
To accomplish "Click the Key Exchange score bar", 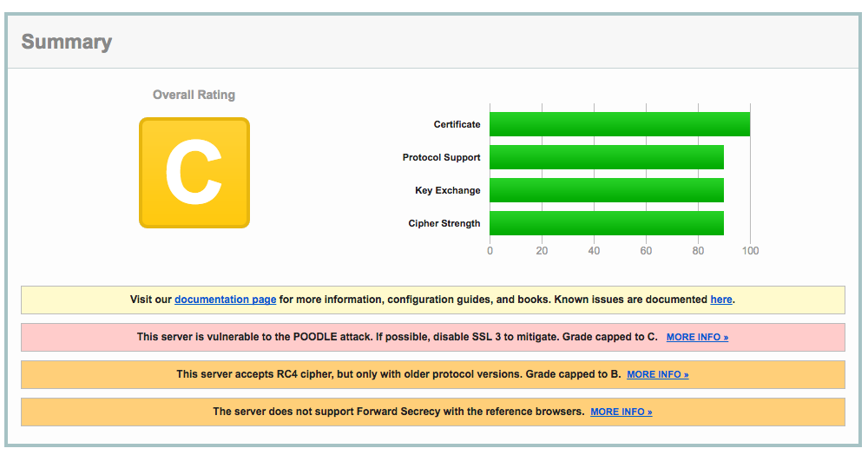I will point(607,190).
